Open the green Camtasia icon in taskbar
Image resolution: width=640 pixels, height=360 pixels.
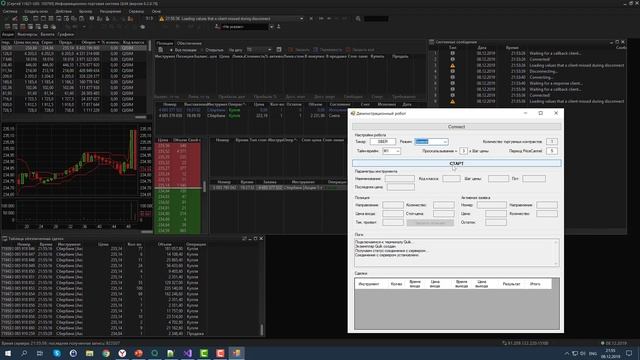click(x=204, y=353)
